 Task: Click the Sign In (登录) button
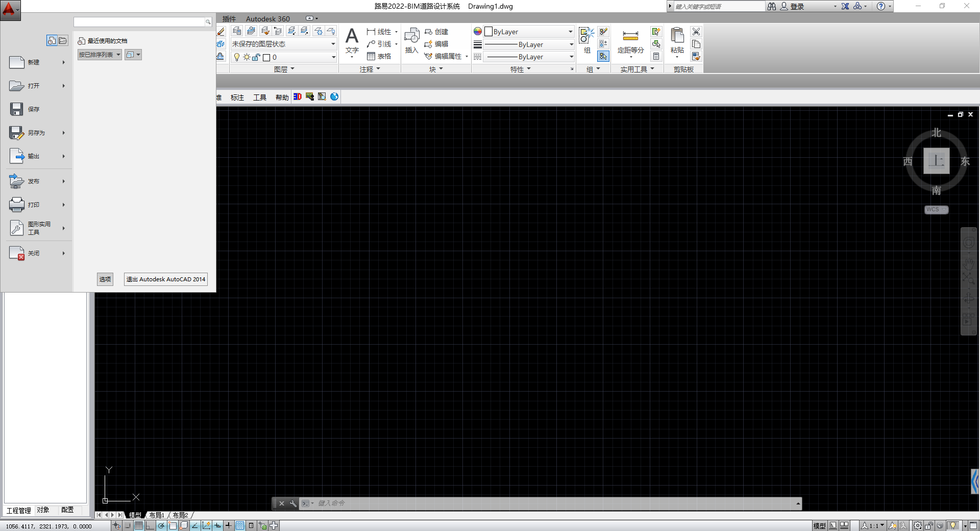(x=792, y=6)
